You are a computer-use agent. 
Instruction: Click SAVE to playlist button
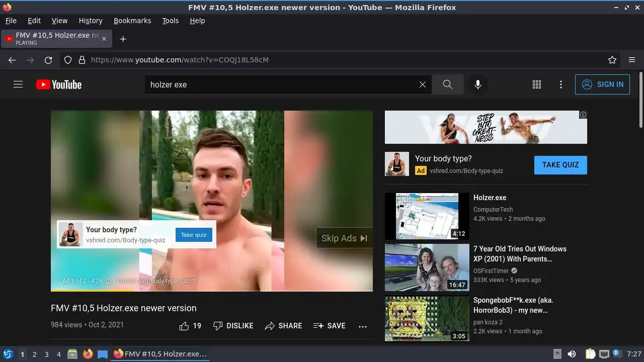tap(329, 326)
